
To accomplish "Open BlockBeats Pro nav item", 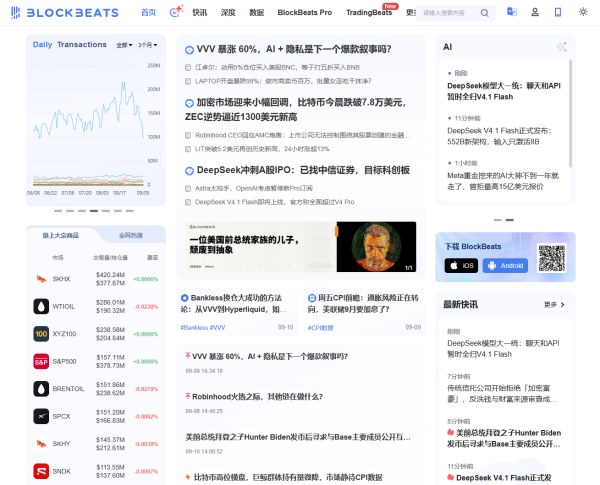I will tap(305, 13).
